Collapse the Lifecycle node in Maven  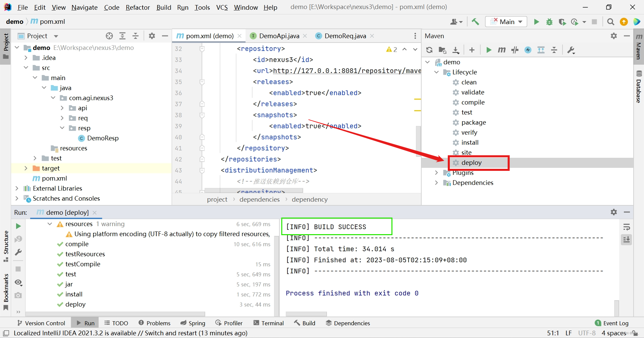point(436,72)
